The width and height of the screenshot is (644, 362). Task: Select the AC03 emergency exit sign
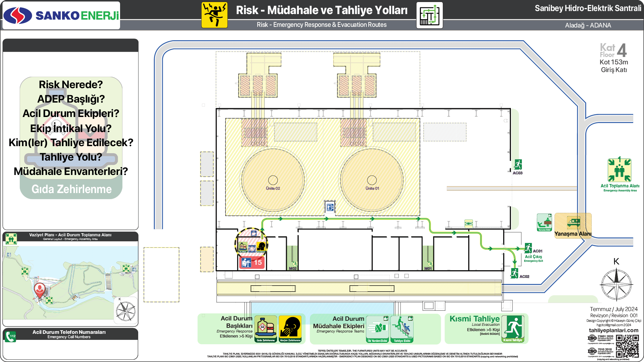pyautogui.click(x=518, y=165)
